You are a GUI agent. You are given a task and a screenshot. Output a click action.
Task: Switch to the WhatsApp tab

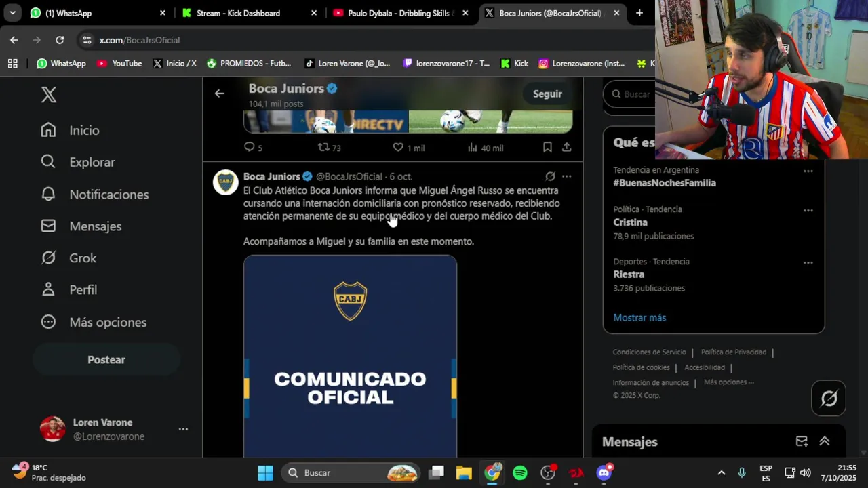(98, 13)
